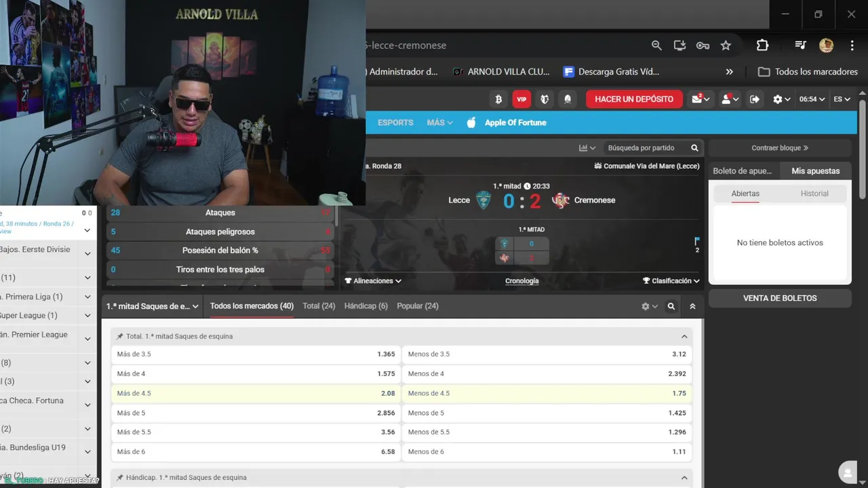Open the red VIP badge
868x488 pixels.
(x=521, y=99)
